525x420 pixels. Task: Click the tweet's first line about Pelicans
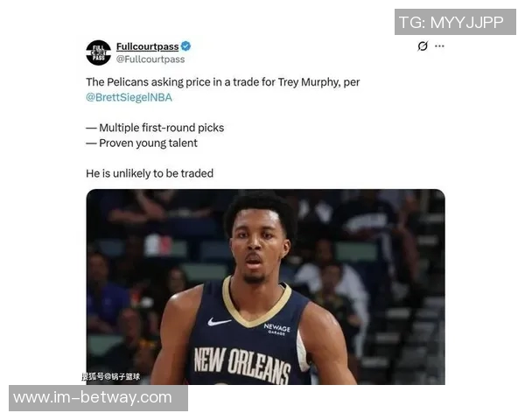[x=222, y=82]
